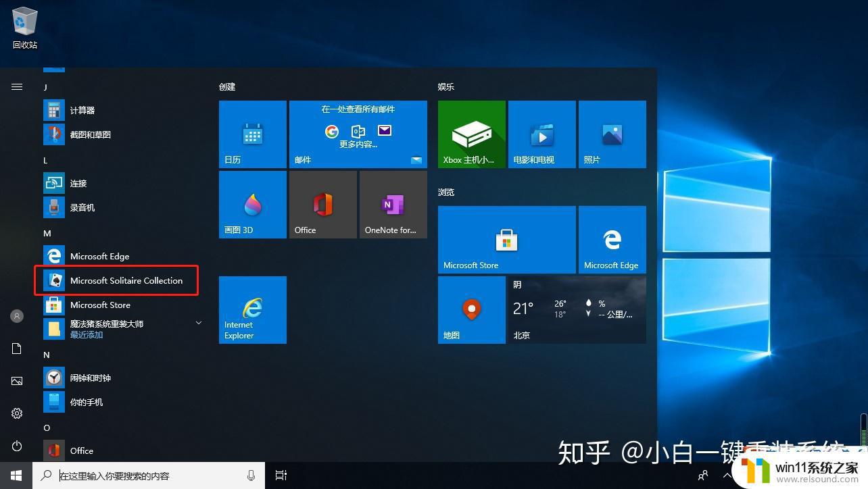Open Documents from the Start sidebar
This screenshot has width=868, height=489.
[x=17, y=349]
